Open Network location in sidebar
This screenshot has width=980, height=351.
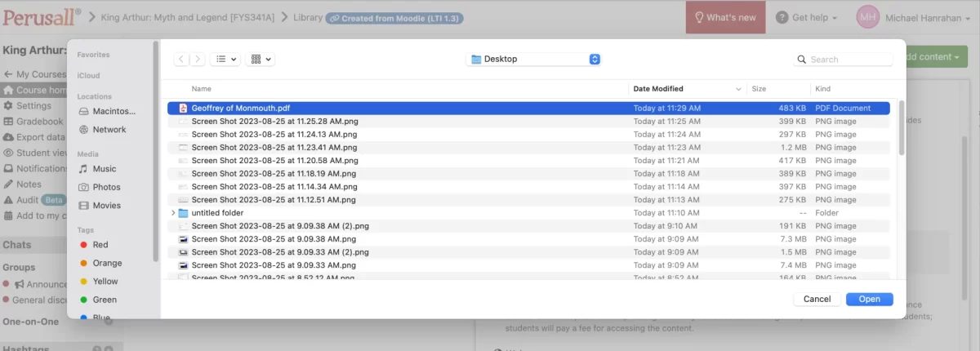point(102,129)
